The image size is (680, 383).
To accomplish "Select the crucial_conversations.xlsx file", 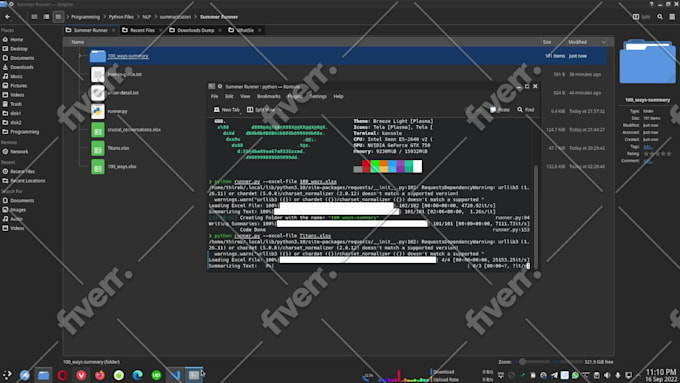I will [134, 130].
